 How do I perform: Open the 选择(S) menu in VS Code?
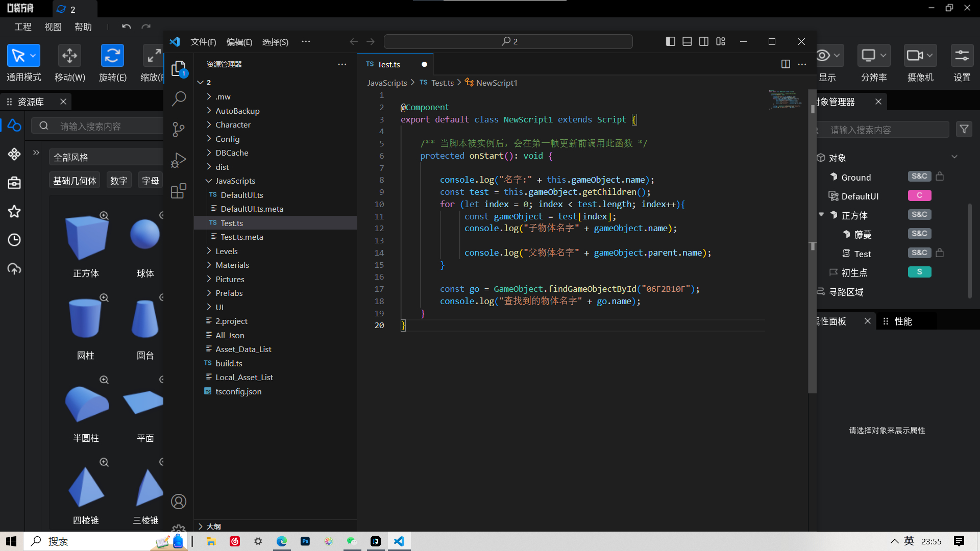[275, 42]
